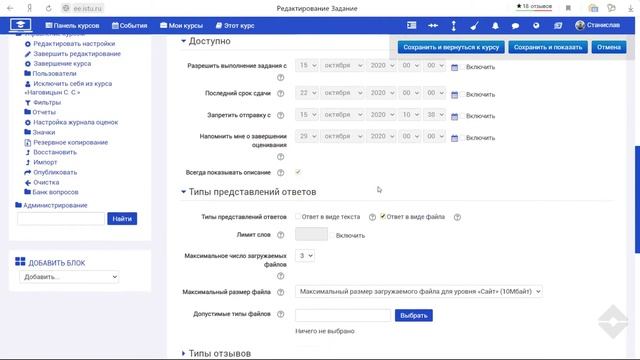Open hour dropdown showing 10
The height and width of the screenshot is (360, 640).
pos(409,115)
